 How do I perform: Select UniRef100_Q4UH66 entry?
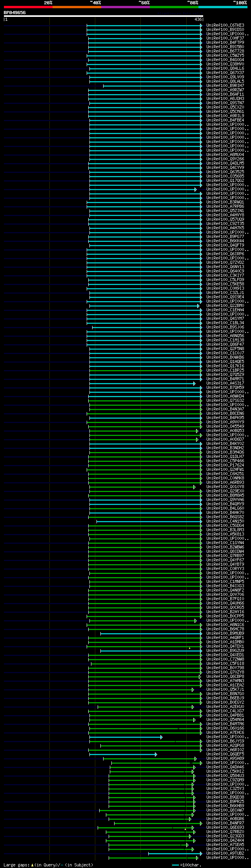[x=225, y=603]
